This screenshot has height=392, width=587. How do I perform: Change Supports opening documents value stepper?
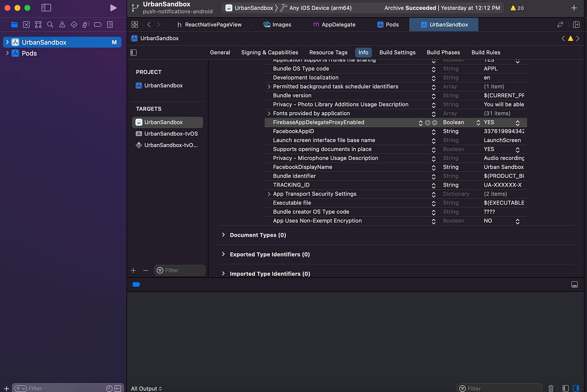click(x=517, y=150)
